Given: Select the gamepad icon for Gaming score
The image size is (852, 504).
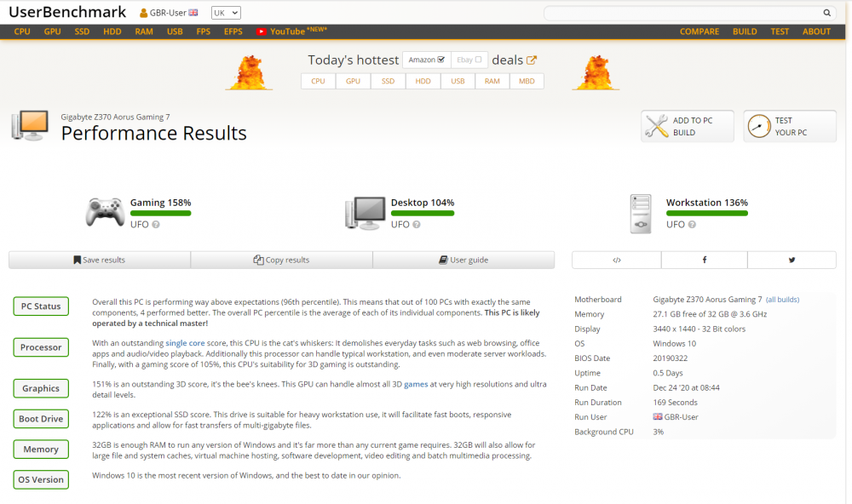Looking at the screenshot, I should click(x=105, y=211).
